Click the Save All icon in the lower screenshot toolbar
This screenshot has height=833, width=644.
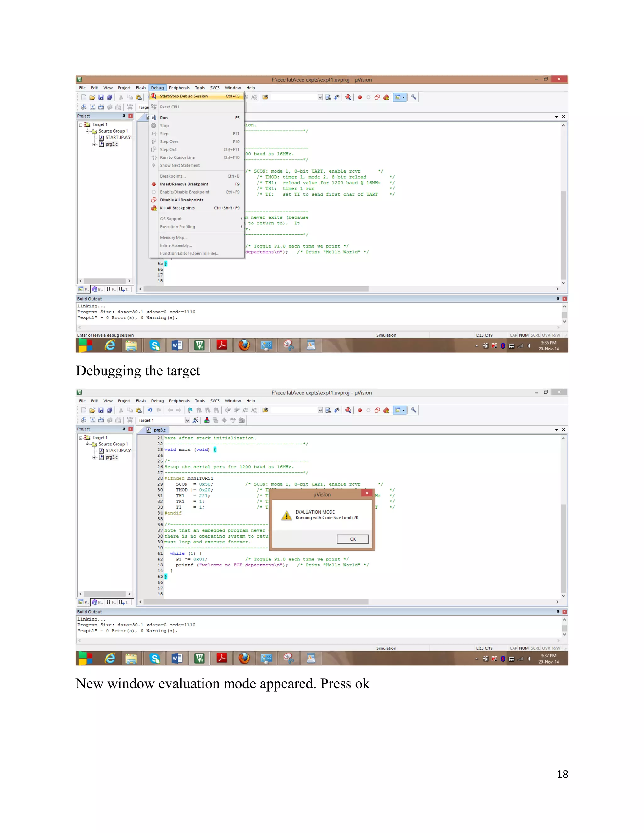(x=110, y=410)
